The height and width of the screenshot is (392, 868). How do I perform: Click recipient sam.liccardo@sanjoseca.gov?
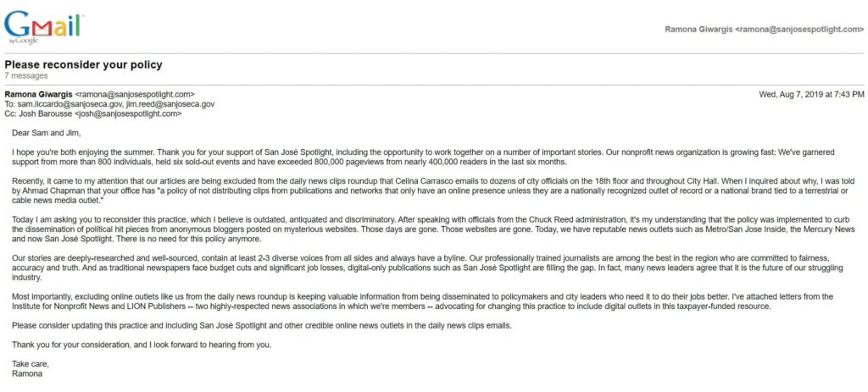(x=70, y=104)
